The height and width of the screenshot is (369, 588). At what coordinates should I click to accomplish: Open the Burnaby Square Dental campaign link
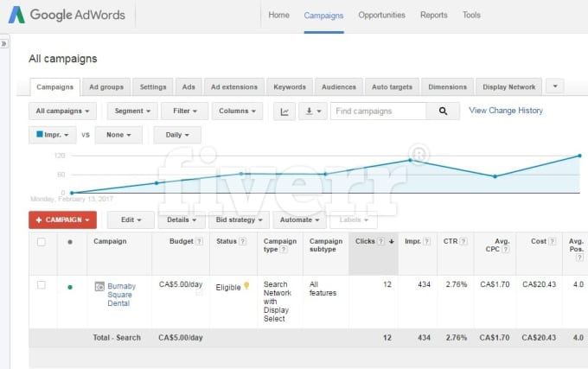(122, 295)
